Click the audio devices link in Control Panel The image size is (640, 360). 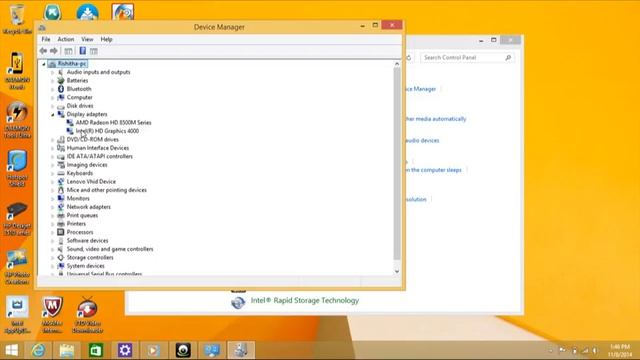point(422,140)
